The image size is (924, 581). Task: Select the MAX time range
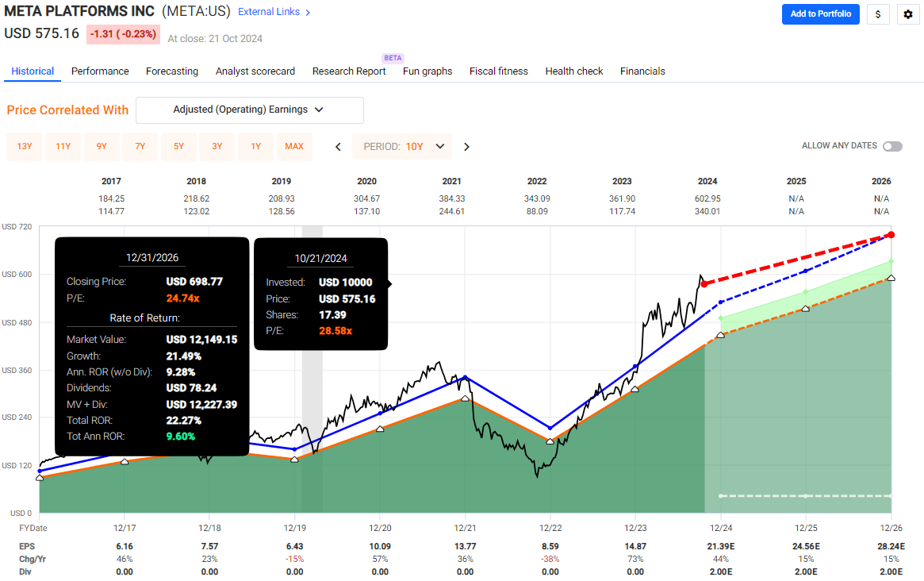click(293, 146)
